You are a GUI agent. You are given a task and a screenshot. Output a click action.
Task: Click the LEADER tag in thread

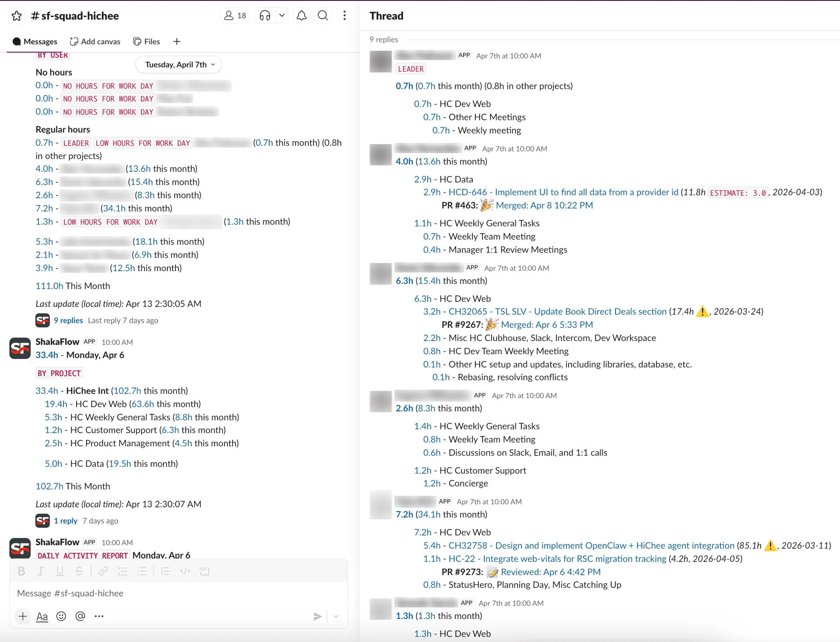point(411,69)
